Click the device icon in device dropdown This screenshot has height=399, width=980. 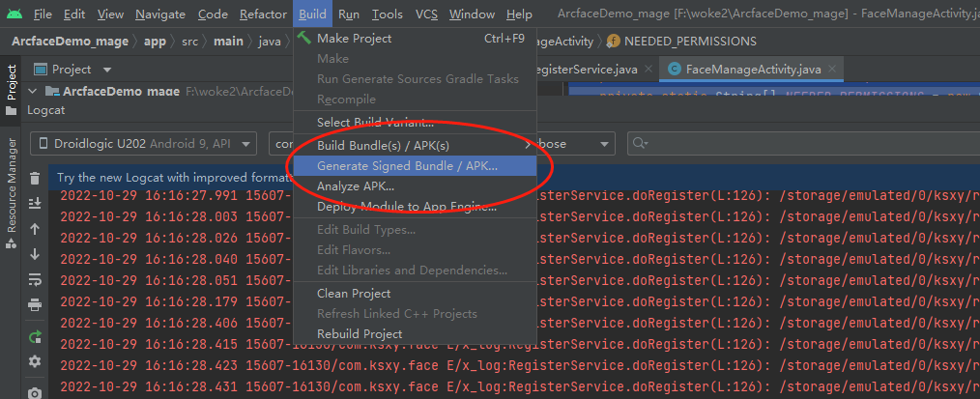click(x=43, y=144)
